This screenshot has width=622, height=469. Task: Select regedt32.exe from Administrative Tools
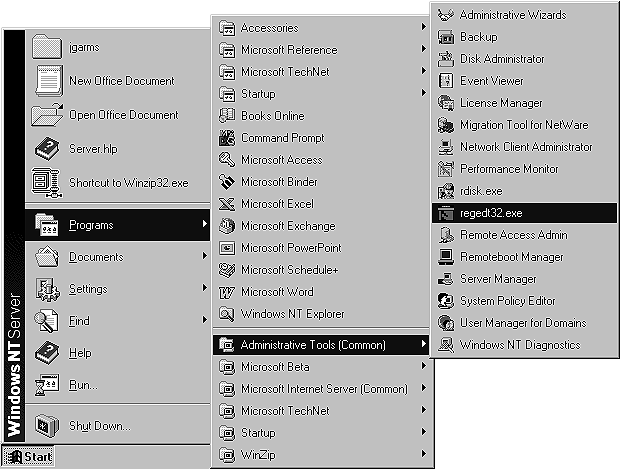coord(490,213)
